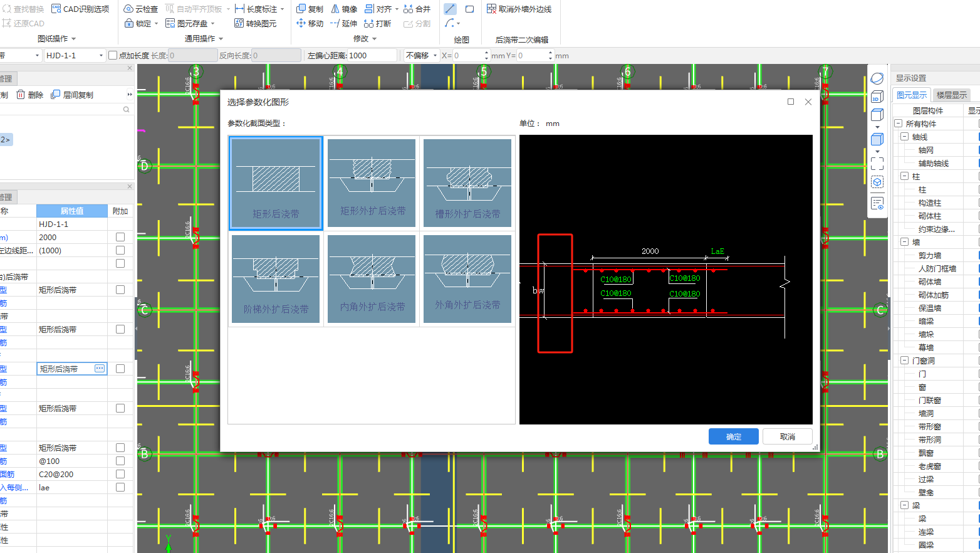
Task: Click the 层间复制 inter-floor copy button
Action: [x=72, y=95]
